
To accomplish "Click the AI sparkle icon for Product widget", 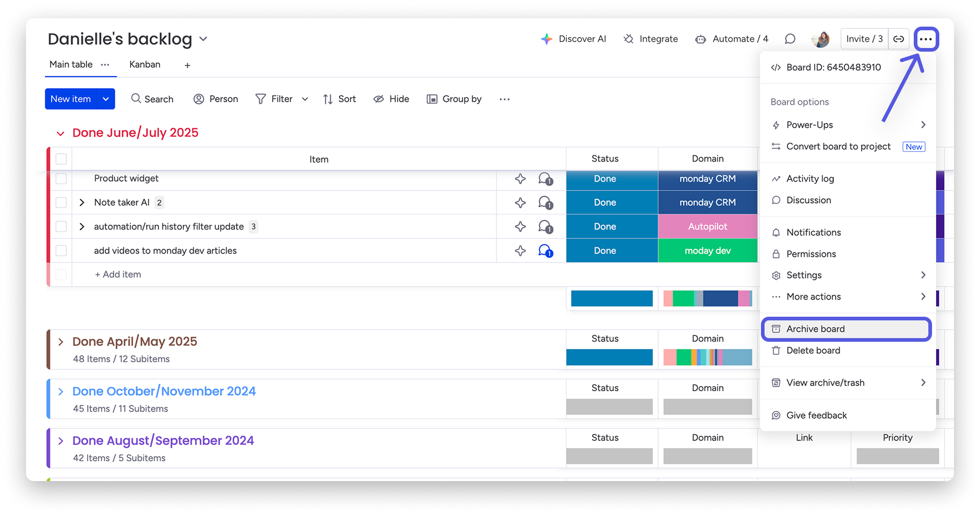I will [x=520, y=179].
